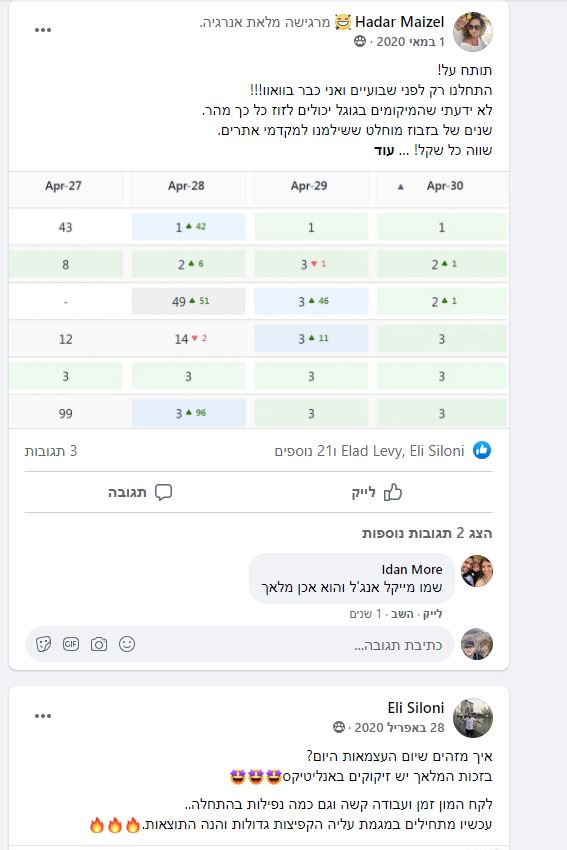Click the comment (תגובה) button with speech bubble

[140, 492]
